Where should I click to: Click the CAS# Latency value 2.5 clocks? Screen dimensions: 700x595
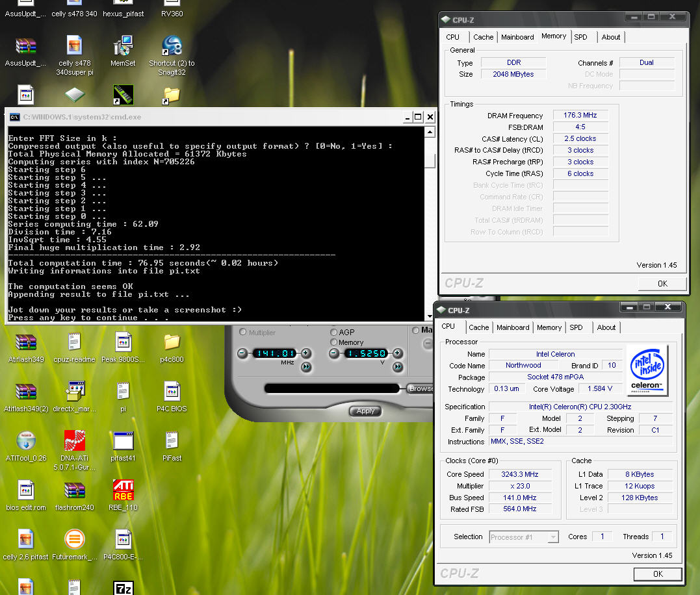(580, 139)
